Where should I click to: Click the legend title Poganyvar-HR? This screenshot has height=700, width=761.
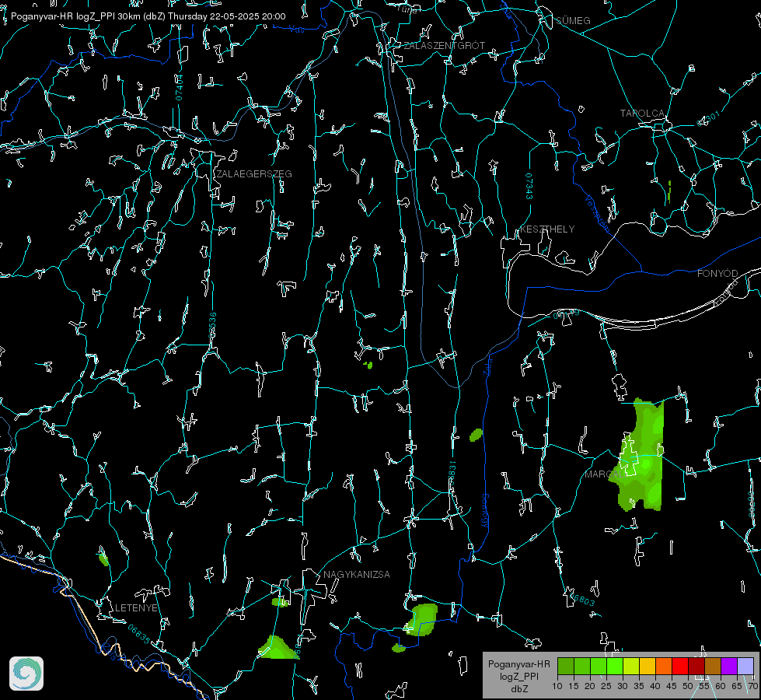[x=518, y=663]
